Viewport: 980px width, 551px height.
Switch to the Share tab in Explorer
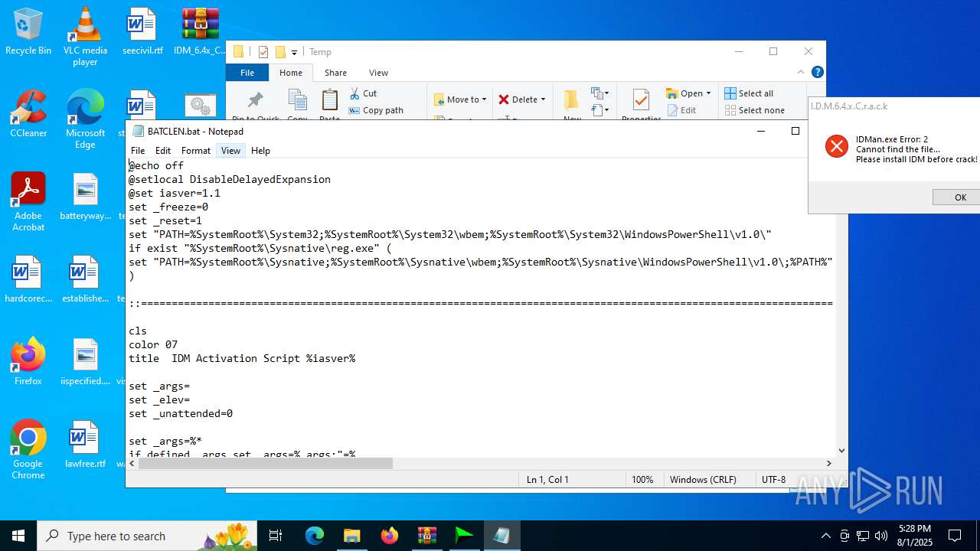pos(335,73)
